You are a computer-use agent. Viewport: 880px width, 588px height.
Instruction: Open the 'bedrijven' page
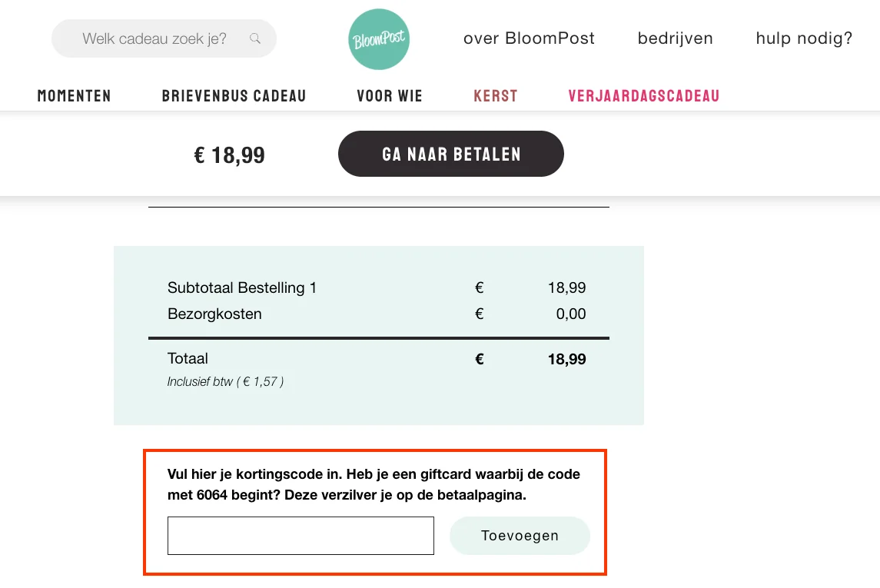click(x=675, y=38)
